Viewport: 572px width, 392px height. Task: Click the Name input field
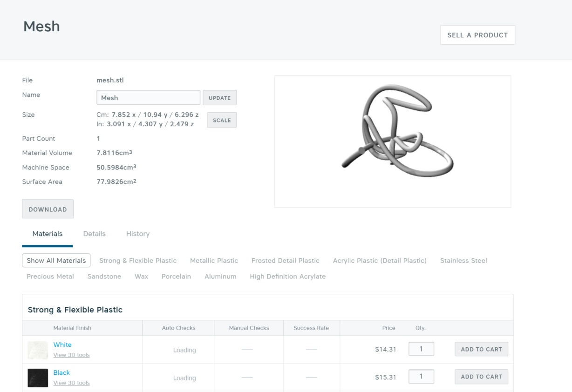148,98
